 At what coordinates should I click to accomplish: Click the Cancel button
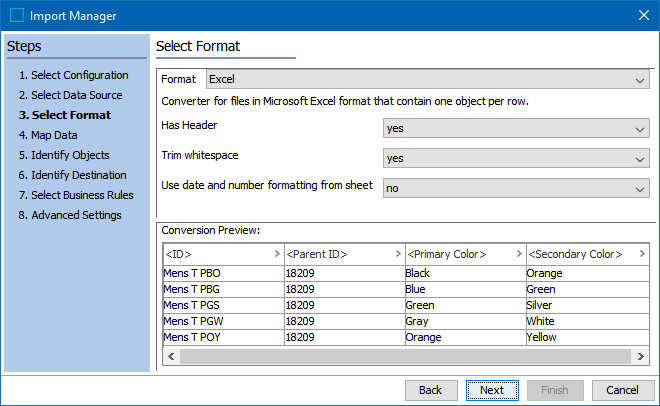[x=622, y=390]
